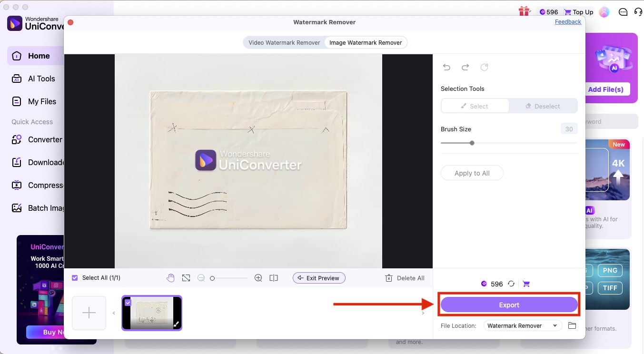The width and height of the screenshot is (644, 354).
Task: Expand the next thumbnails chevron on the filmstrip
Action: [423, 313]
